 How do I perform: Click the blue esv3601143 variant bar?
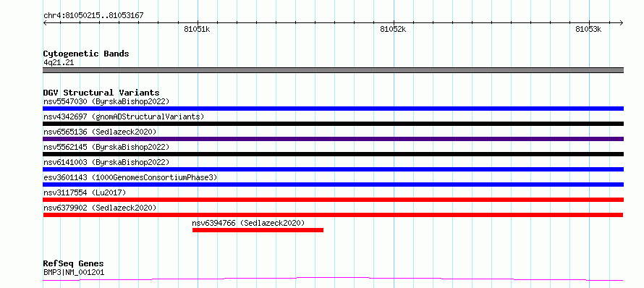(333, 185)
